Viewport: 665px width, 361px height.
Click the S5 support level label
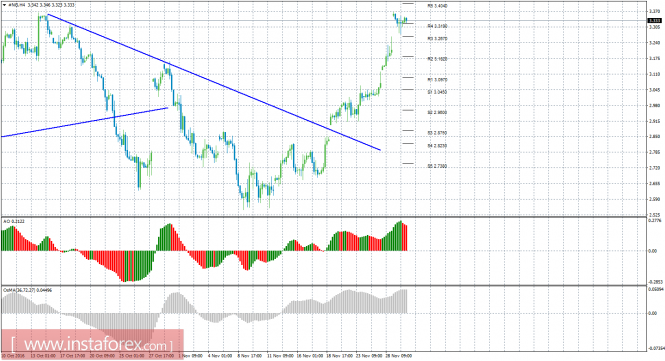tap(437, 166)
